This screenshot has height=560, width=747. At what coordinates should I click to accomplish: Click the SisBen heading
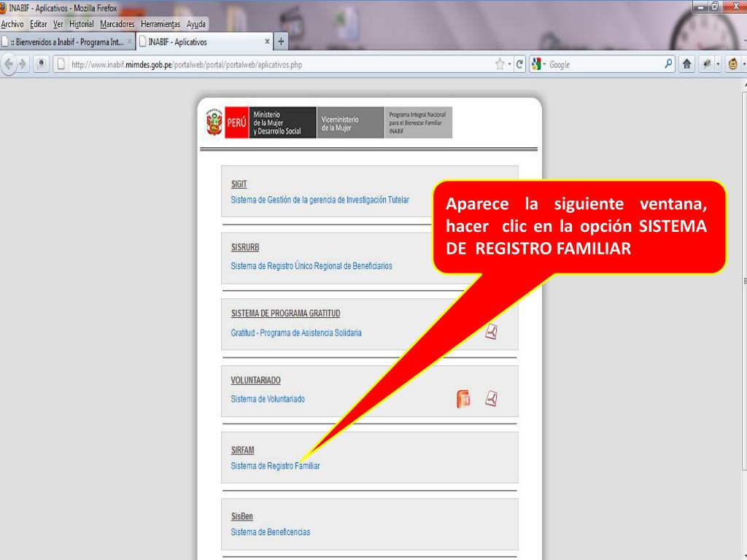[x=242, y=516]
